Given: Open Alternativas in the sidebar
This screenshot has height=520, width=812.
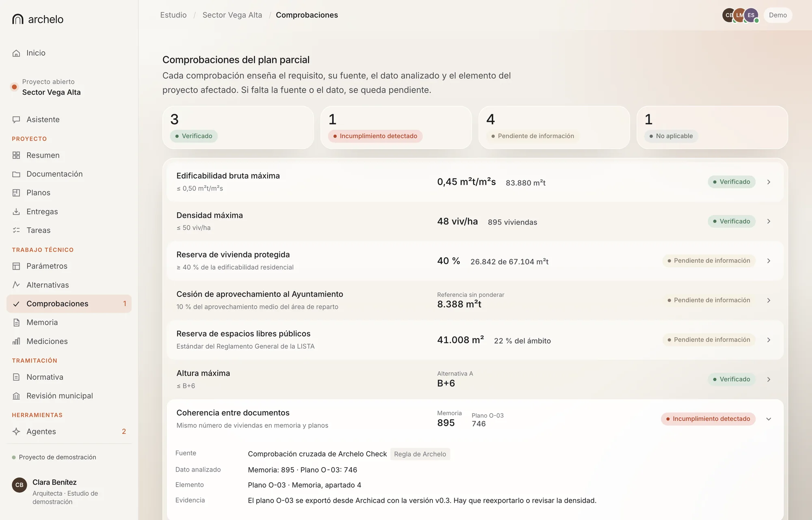Looking at the screenshot, I should pyautogui.click(x=69, y=285).
